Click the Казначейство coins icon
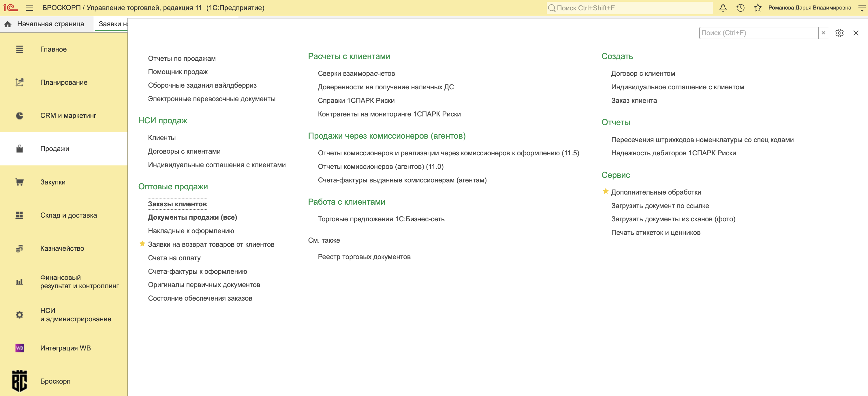Screen dimensions: 868x396 [x=20, y=248]
